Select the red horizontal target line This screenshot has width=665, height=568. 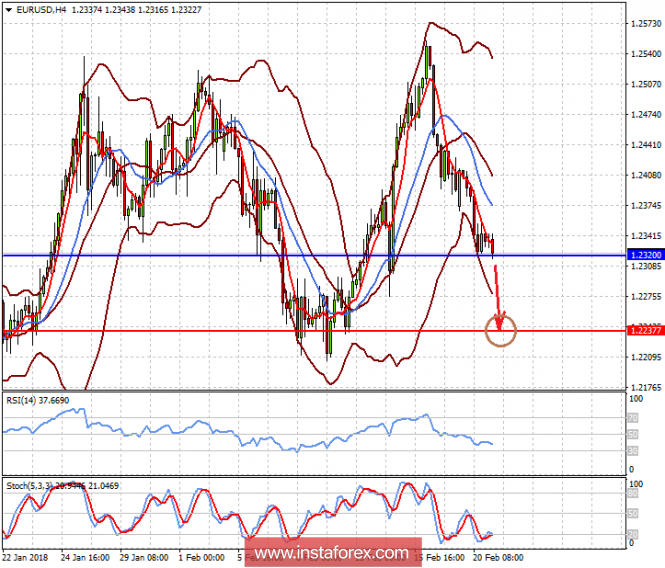pos(314,331)
